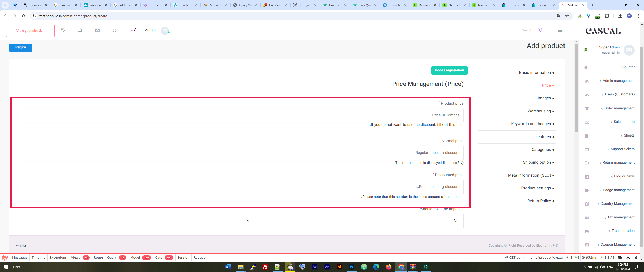Switch to the Images section

[544, 98]
